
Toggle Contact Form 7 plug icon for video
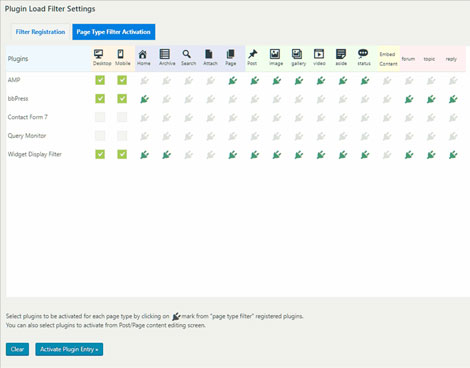click(321, 118)
